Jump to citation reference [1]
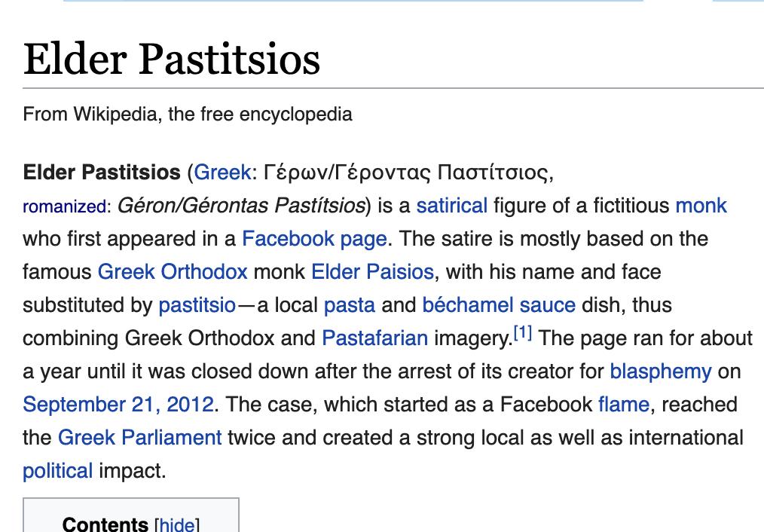This screenshot has width=764, height=532. (523, 333)
